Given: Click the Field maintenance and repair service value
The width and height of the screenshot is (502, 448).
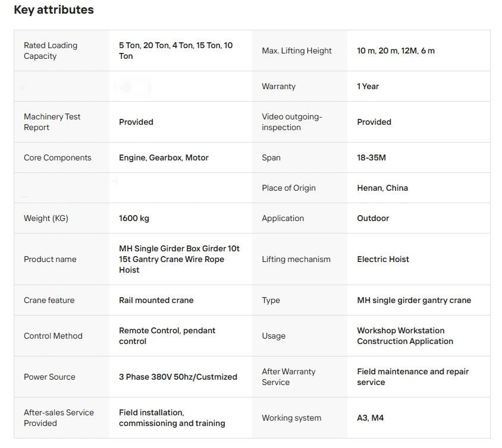Looking at the screenshot, I should [x=413, y=377].
